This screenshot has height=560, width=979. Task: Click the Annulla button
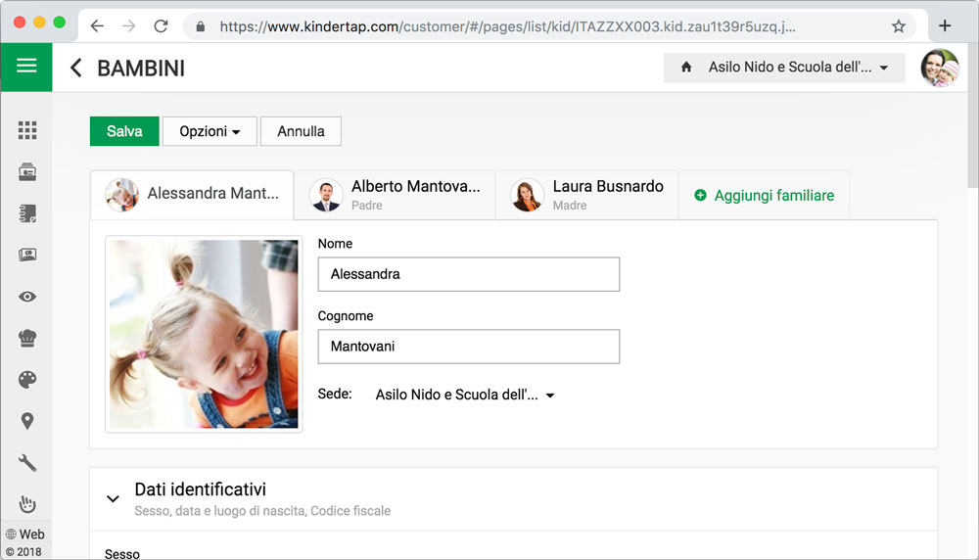(301, 131)
